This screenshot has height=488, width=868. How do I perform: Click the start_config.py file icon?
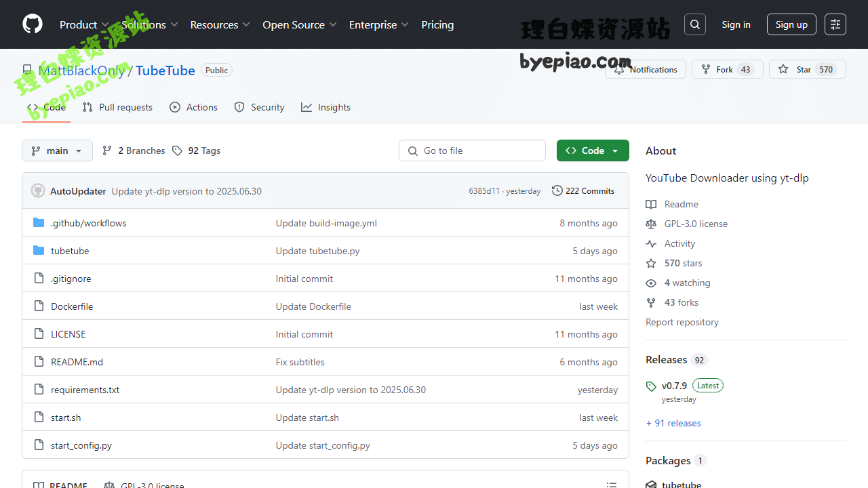(x=39, y=445)
